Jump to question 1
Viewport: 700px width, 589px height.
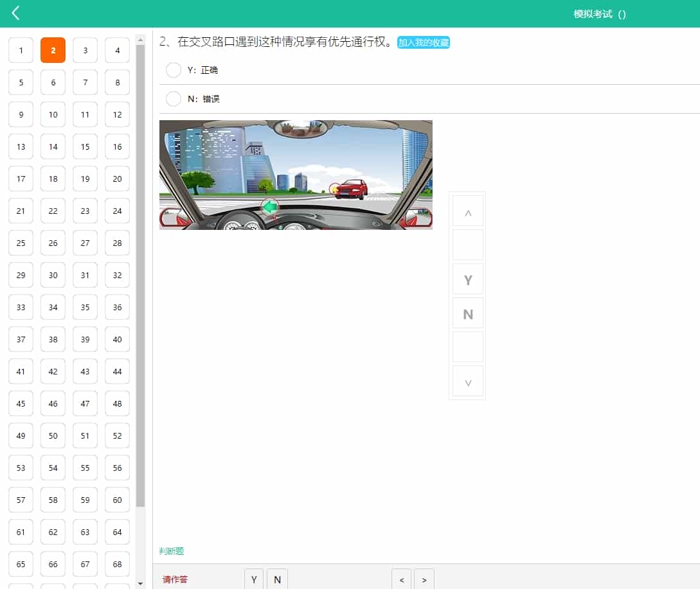pos(21,50)
